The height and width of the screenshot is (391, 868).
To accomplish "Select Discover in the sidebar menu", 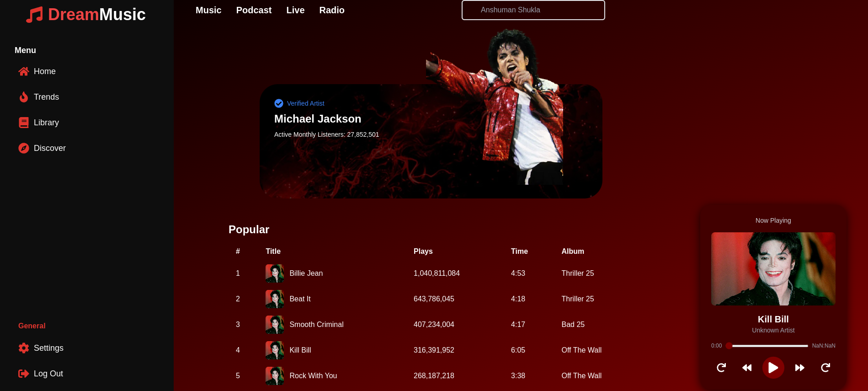I will [50, 148].
